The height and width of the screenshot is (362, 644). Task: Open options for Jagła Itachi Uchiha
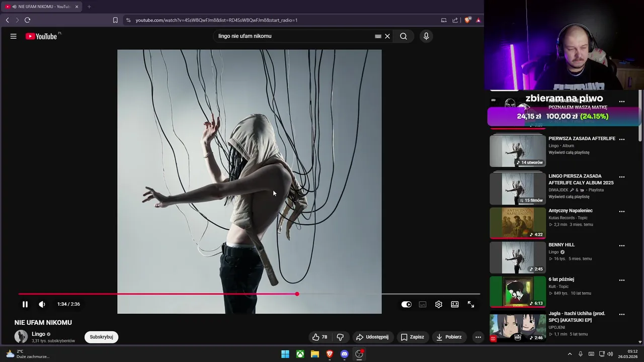622,314
